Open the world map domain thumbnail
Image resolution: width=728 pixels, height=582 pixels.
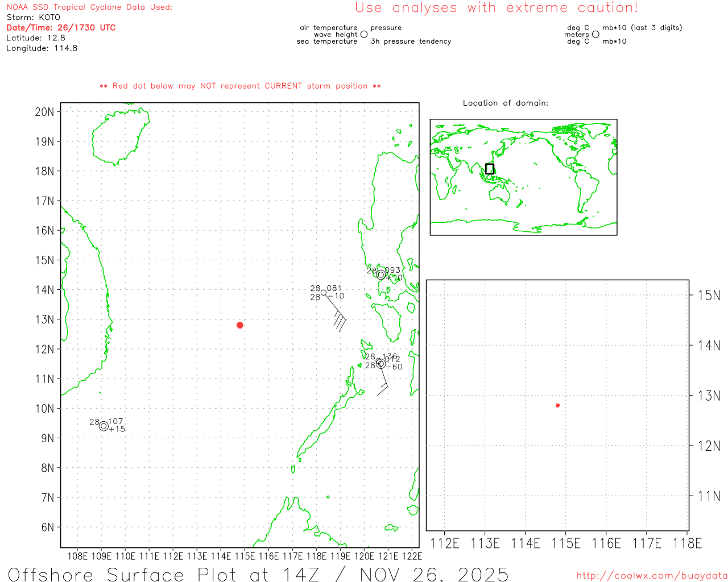point(523,177)
